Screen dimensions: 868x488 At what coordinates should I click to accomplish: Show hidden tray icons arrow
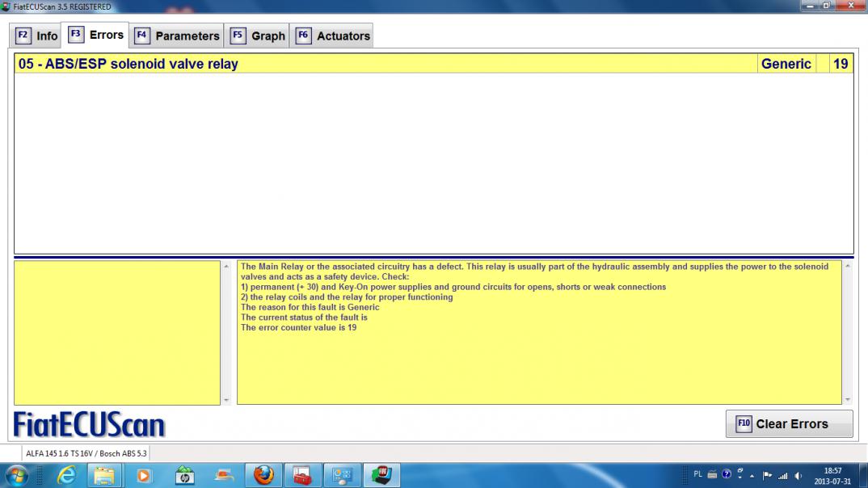pyautogui.click(x=752, y=476)
